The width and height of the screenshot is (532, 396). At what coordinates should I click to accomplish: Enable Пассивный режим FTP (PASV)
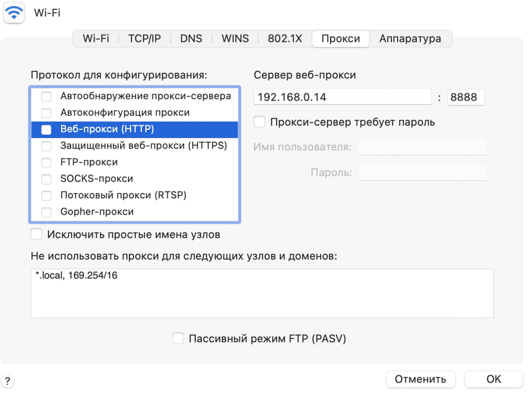click(x=178, y=339)
